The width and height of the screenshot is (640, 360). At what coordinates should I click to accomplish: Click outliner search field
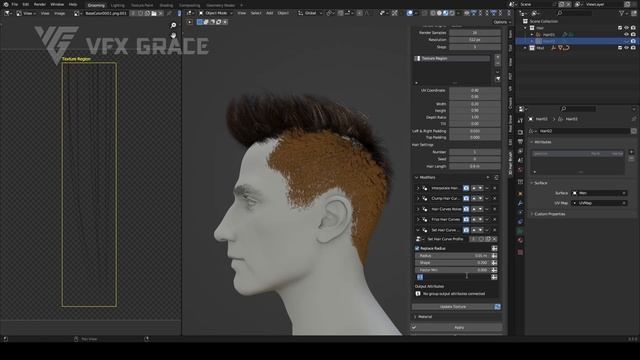(576, 13)
